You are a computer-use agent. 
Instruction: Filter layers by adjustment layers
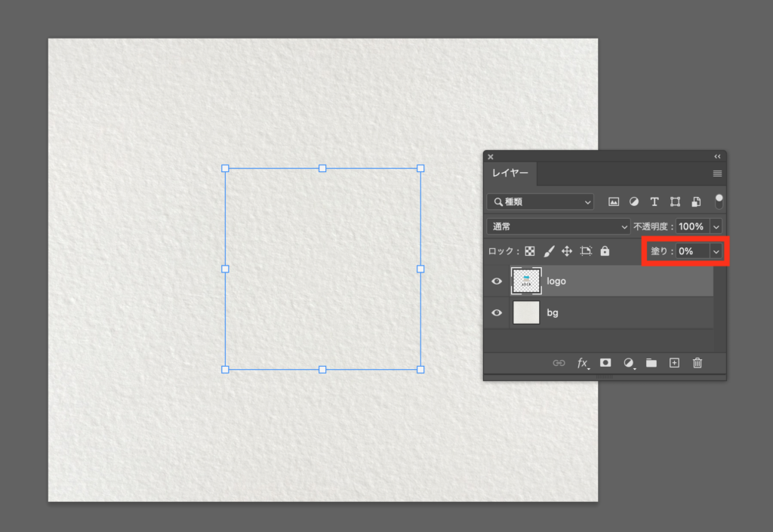click(x=634, y=202)
